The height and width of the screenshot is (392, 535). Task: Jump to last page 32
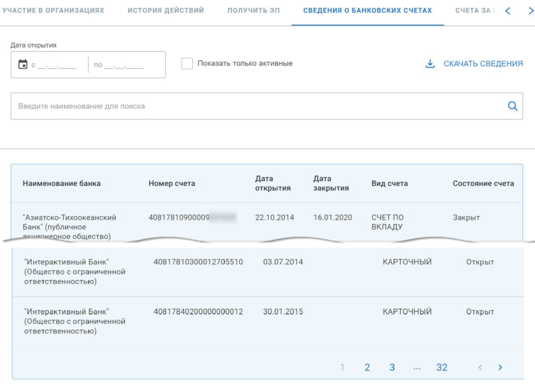pyautogui.click(x=441, y=367)
